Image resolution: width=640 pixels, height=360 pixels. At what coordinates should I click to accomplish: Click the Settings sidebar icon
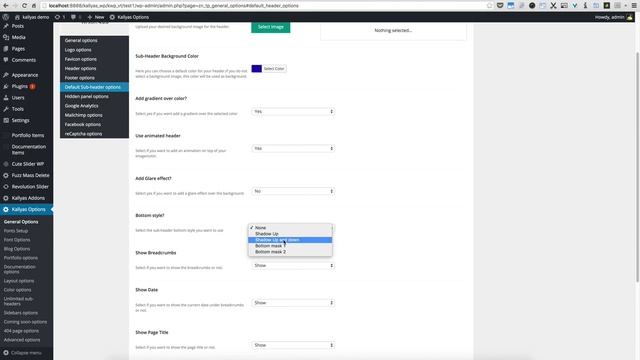coord(6,120)
